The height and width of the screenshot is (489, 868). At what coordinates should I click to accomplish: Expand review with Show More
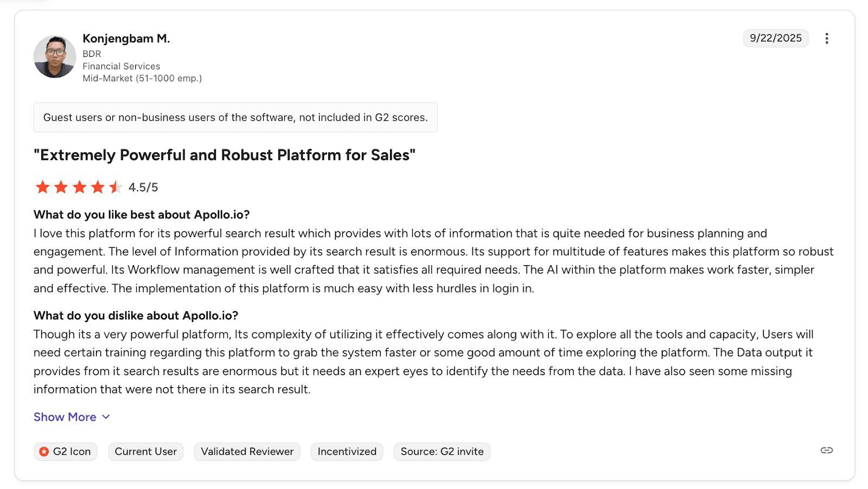(65, 417)
